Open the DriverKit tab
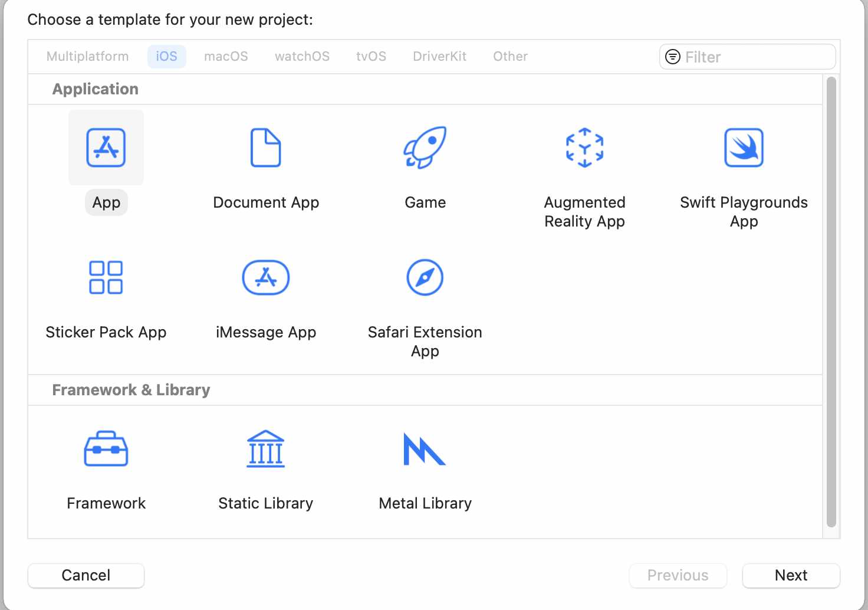This screenshot has height=610, width=868. [440, 57]
